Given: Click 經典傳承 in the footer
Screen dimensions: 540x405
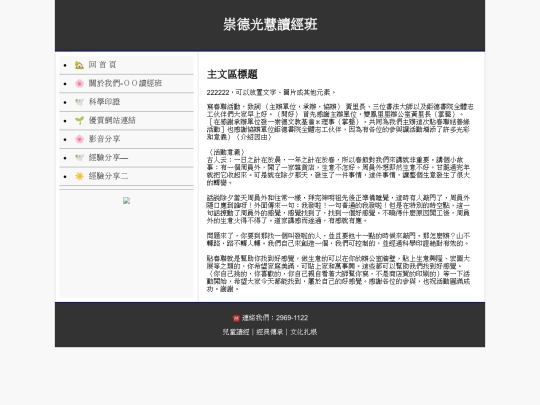Looking at the screenshot, I should [x=270, y=332].
